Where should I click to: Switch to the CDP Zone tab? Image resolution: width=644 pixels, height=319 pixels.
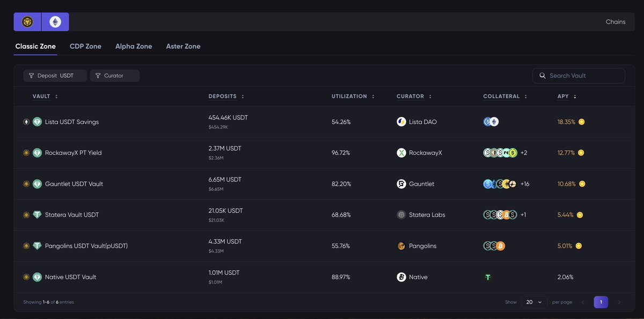coord(85,47)
